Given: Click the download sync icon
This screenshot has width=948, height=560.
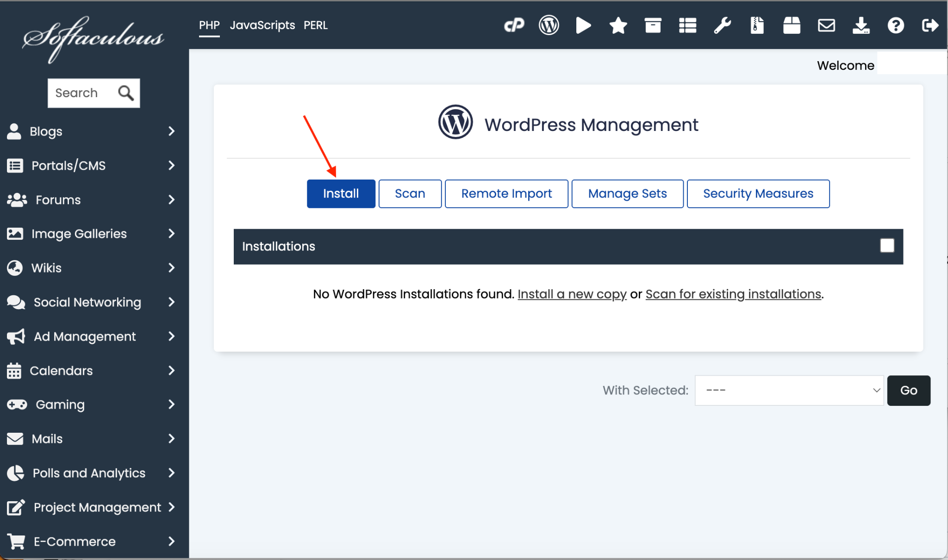Looking at the screenshot, I should click(861, 25).
